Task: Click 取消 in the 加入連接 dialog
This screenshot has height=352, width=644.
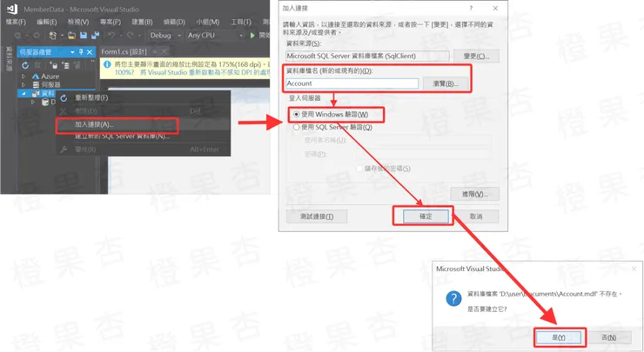Action: [476, 216]
